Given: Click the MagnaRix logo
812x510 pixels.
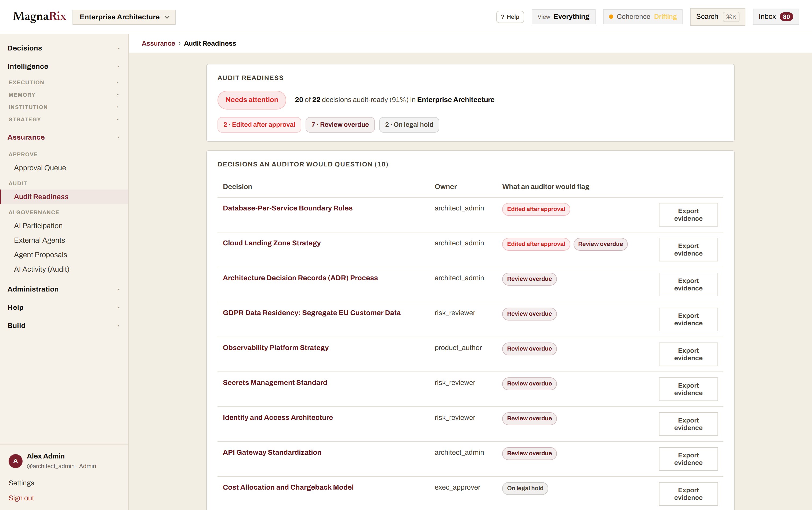Looking at the screenshot, I should (39, 17).
